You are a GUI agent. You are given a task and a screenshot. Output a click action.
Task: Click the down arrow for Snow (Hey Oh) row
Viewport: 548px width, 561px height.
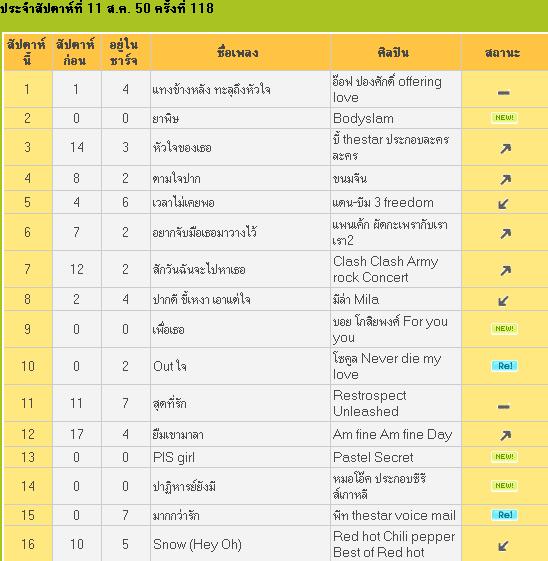click(x=503, y=546)
